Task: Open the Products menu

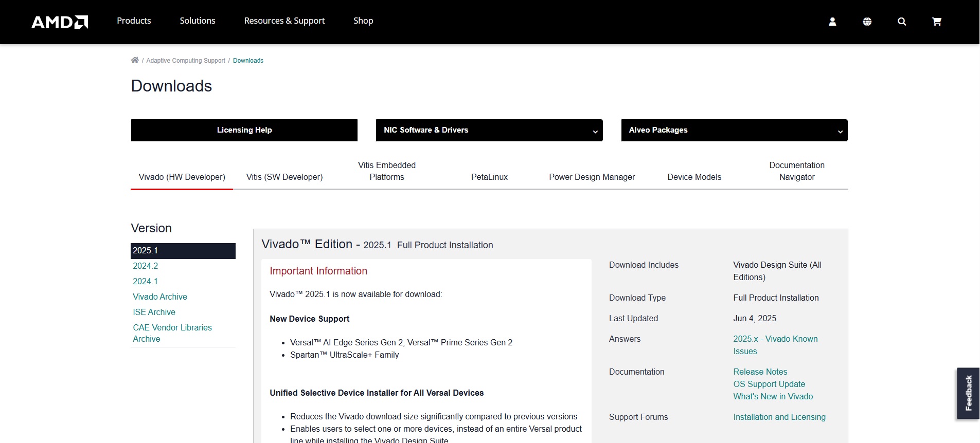Action: coord(134,21)
